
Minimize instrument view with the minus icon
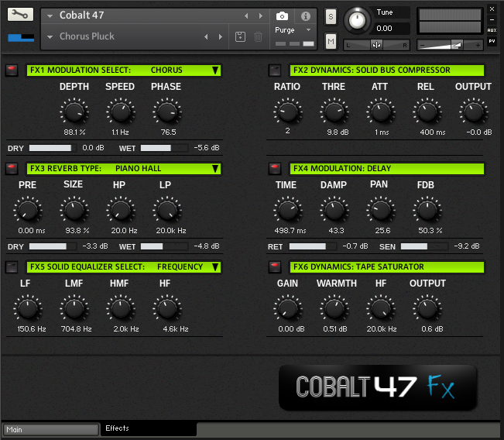pos(492,19)
